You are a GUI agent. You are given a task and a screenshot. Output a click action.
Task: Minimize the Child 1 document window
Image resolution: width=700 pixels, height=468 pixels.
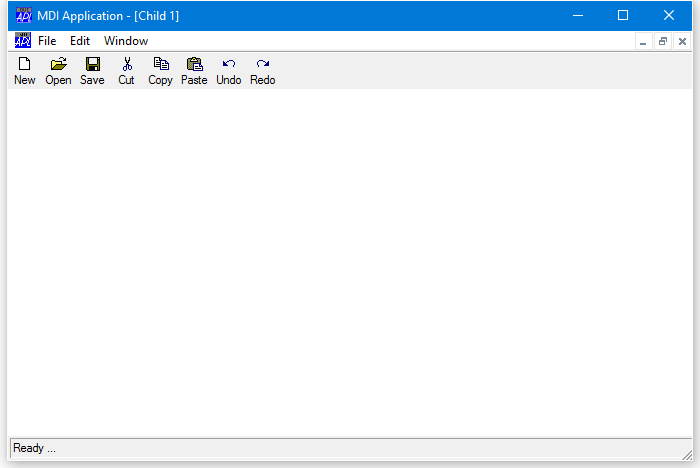(x=643, y=42)
